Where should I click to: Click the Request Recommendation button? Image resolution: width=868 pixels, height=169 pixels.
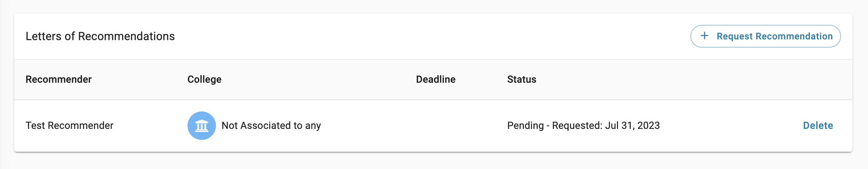tap(765, 36)
